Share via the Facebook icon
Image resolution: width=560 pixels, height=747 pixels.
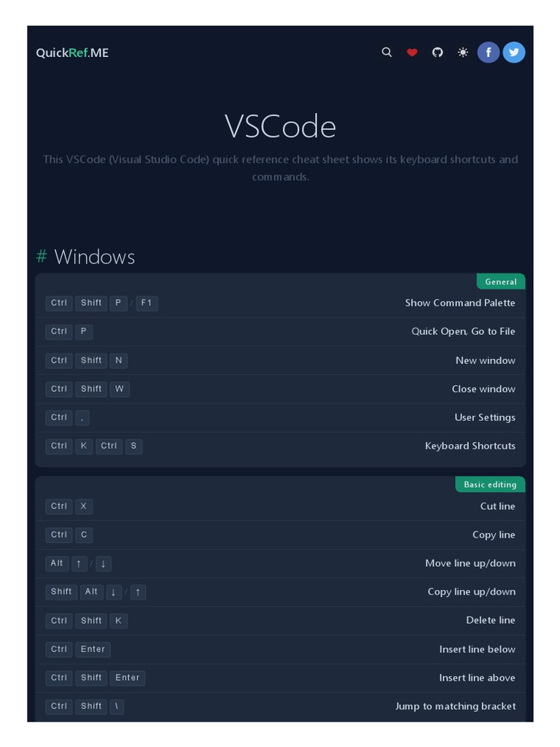pos(489,53)
